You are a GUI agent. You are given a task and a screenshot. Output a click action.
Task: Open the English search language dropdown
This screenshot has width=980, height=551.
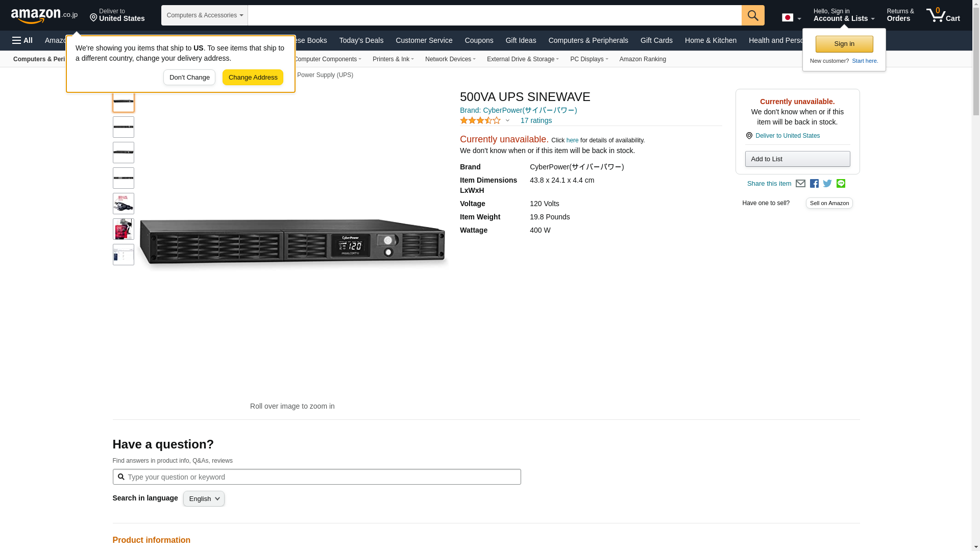[204, 498]
